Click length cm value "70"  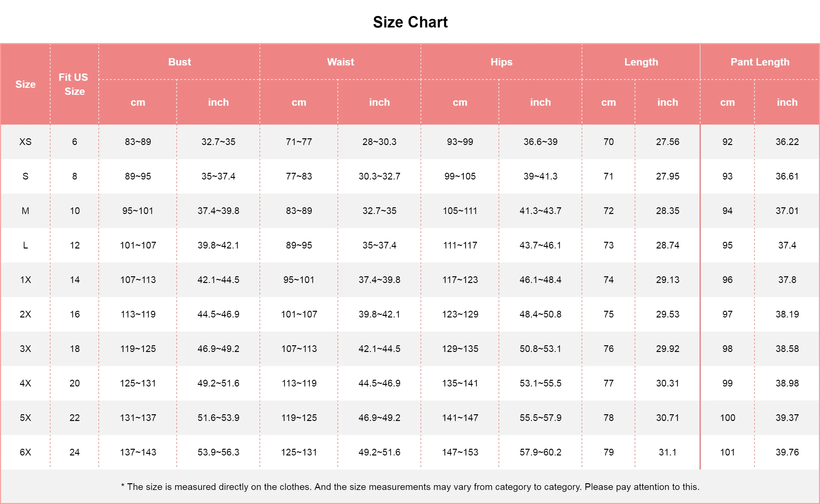(608, 142)
